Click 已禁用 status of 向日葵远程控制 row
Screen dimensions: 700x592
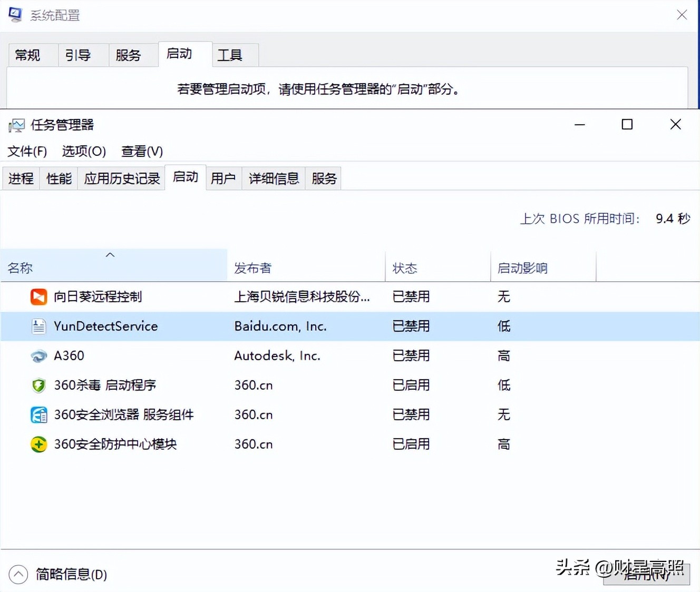(411, 297)
